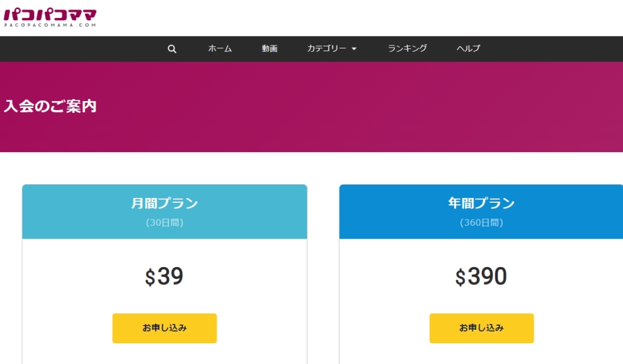Open the カテゴリー menu label
623x364 pixels.
pos(327,48)
